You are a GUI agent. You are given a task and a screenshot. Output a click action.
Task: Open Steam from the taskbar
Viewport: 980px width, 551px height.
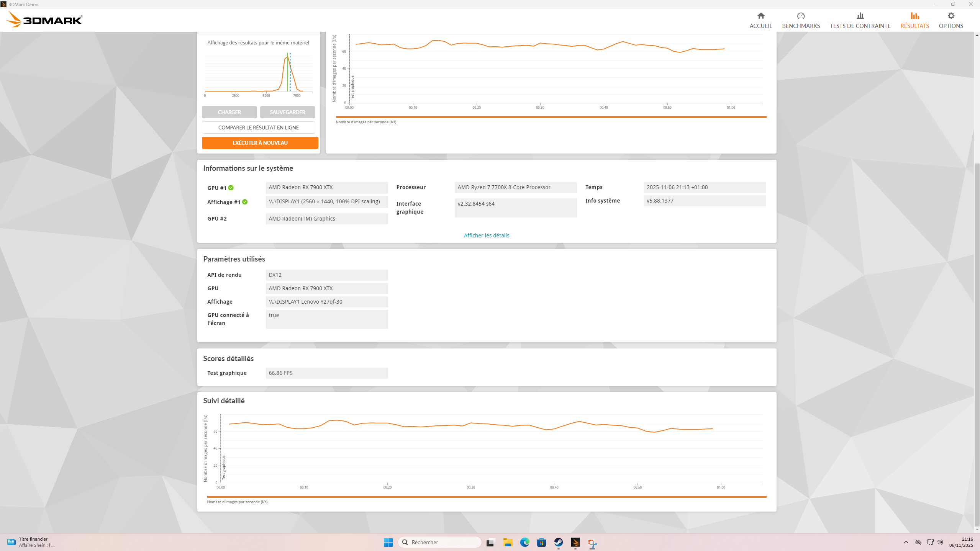coord(558,542)
